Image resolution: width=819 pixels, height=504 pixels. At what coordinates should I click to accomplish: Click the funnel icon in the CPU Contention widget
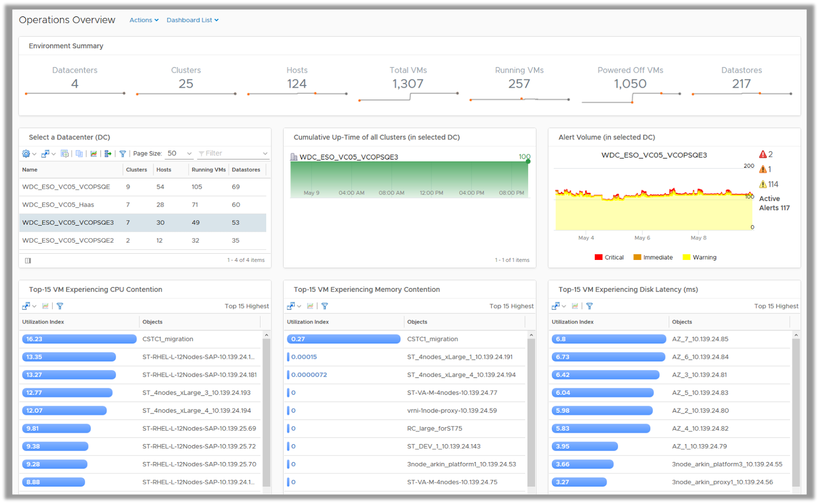[x=60, y=306]
